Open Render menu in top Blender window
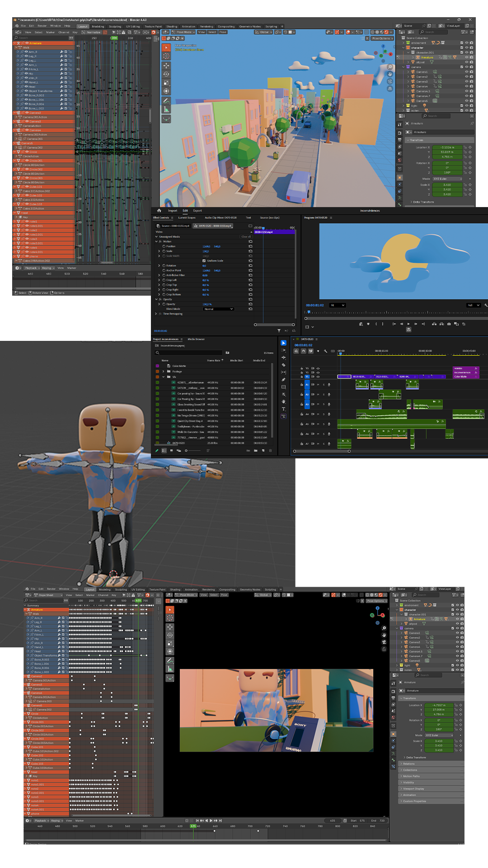 coord(42,26)
